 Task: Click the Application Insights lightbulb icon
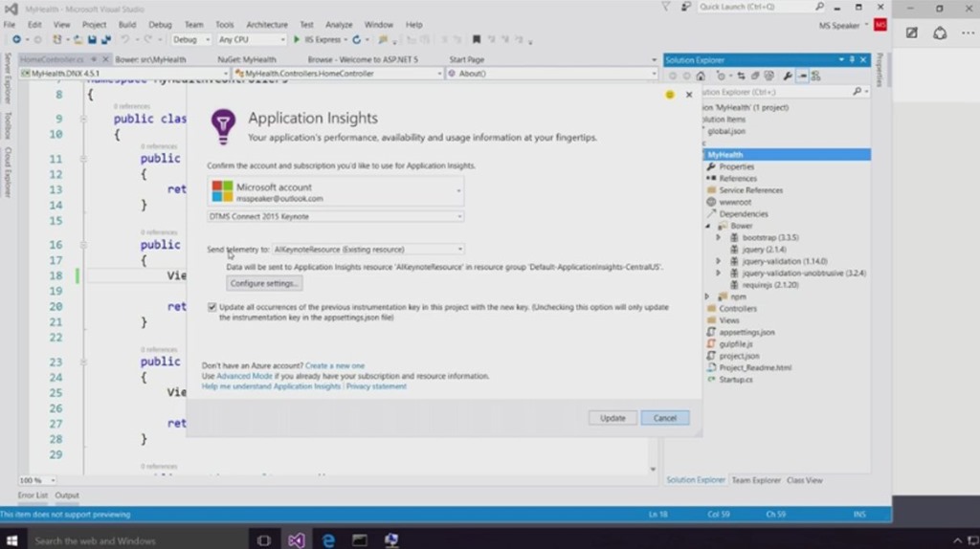pos(222,125)
